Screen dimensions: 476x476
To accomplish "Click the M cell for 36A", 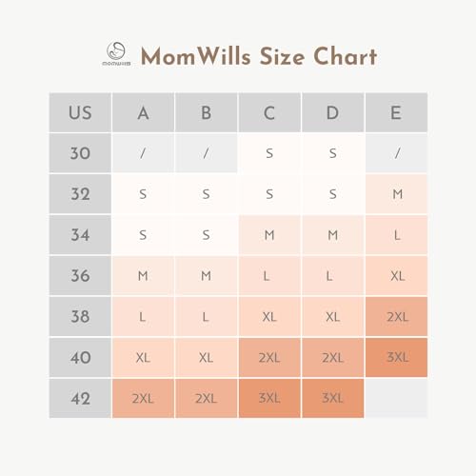I will pos(143,275).
